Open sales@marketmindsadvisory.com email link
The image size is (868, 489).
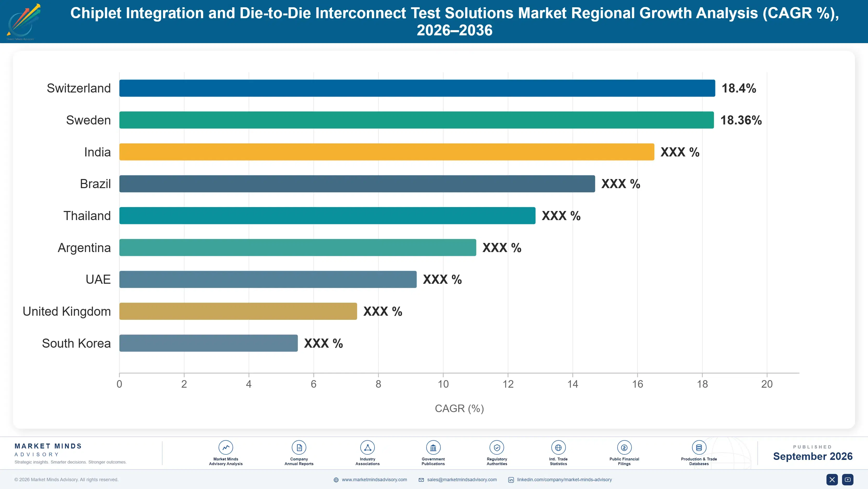(x=462, y=480)
